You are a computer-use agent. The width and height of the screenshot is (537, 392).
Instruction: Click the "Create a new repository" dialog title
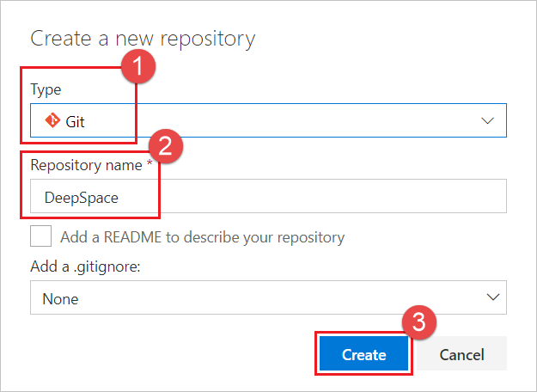[x=143, y=39]
